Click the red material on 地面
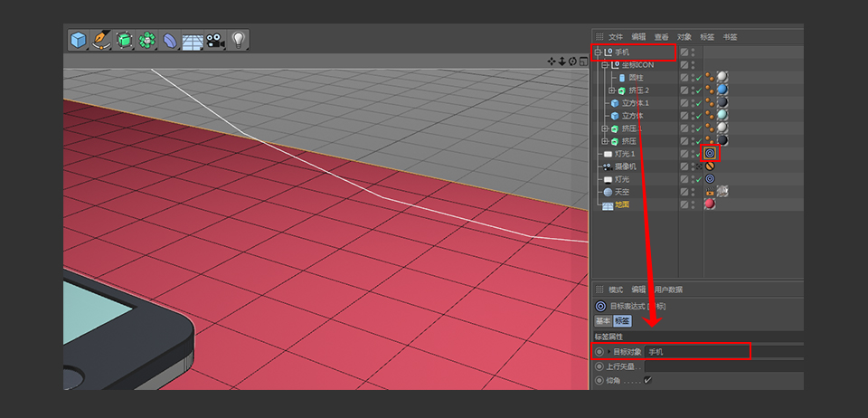This screenshot has width=868, height=418. click(710, 204)
